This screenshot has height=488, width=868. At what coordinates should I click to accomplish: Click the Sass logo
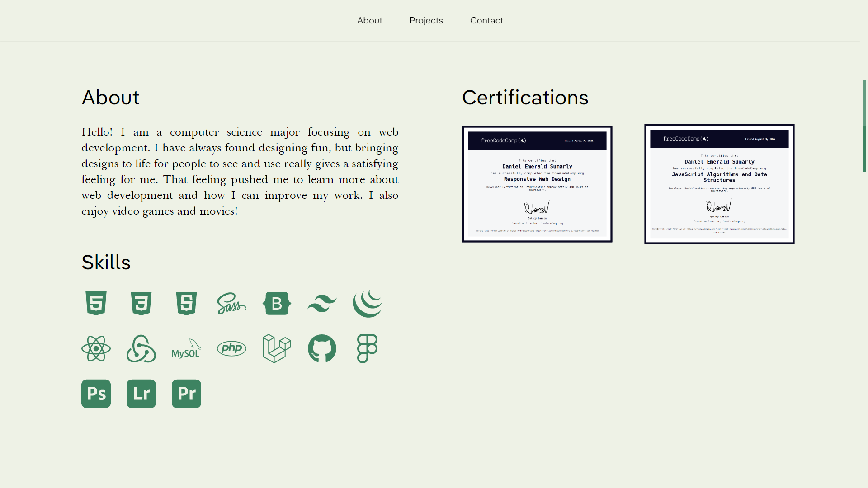(231, 303)
